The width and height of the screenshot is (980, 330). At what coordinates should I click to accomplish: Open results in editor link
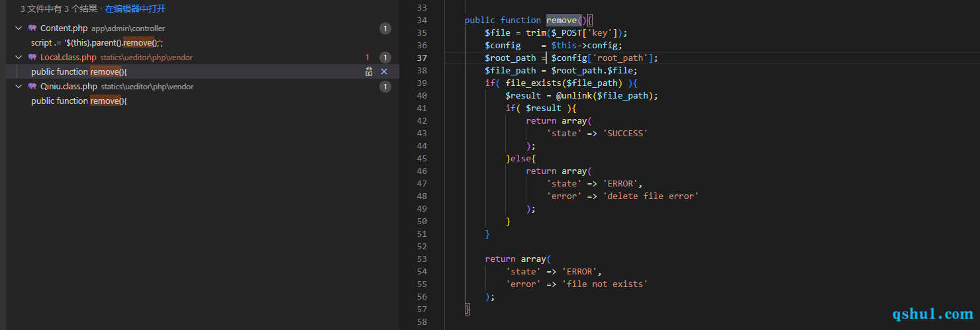click(135, 9)
